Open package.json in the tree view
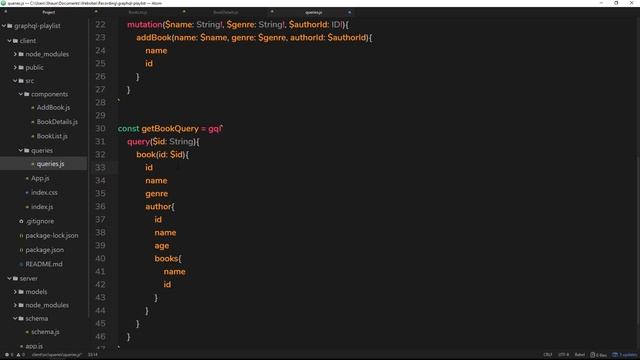The height and width of the screenshot is (360, 640). point(44,250)
